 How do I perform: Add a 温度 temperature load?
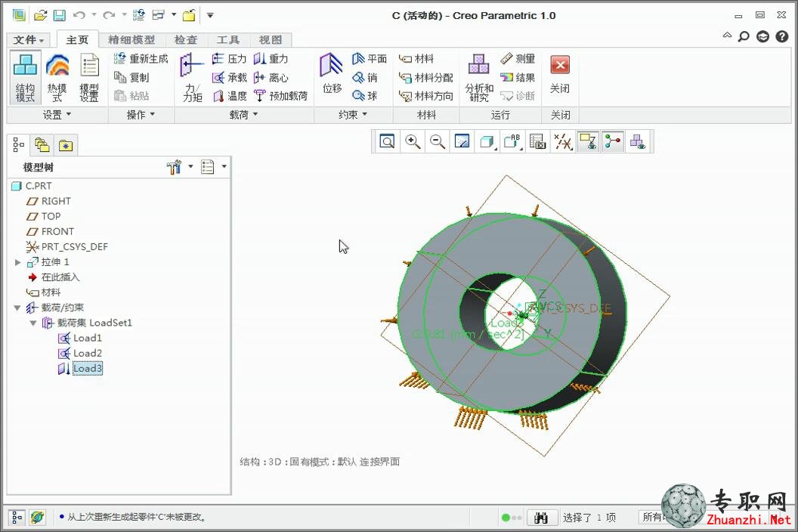[x=229, y=96]
